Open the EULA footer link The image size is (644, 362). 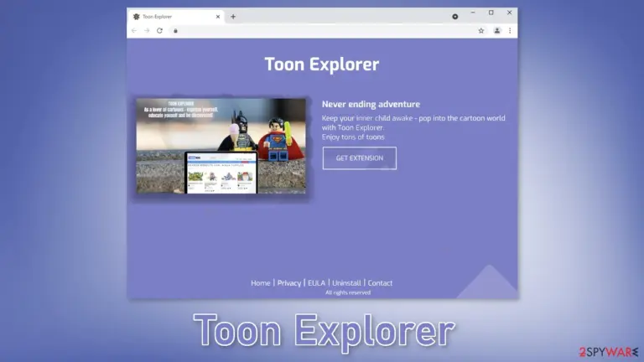click(x=316, y=283)
